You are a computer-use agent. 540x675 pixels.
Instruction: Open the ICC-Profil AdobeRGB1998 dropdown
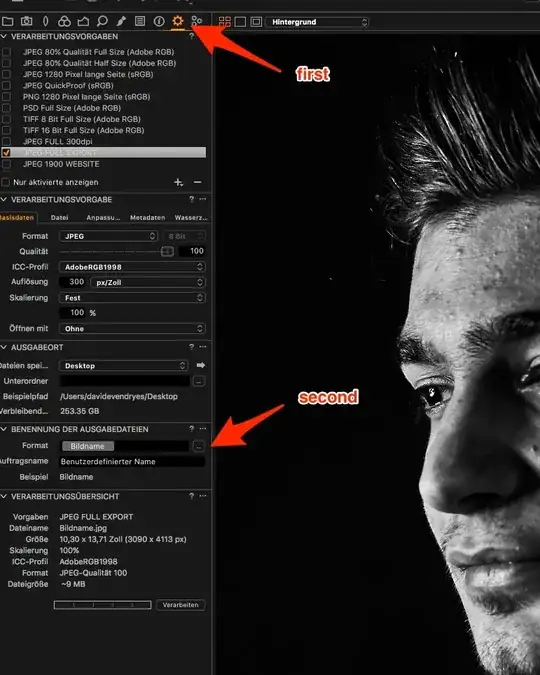tap(132, 267)
